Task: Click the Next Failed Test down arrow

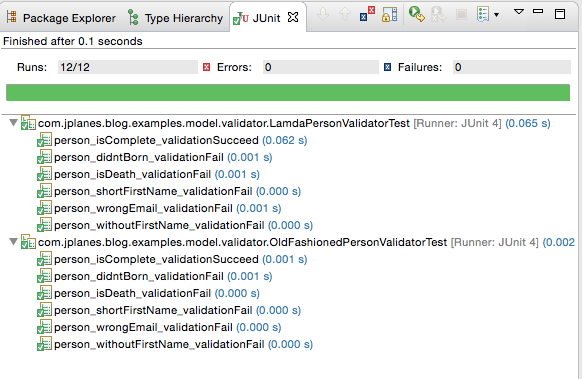Action: point(323,15)
